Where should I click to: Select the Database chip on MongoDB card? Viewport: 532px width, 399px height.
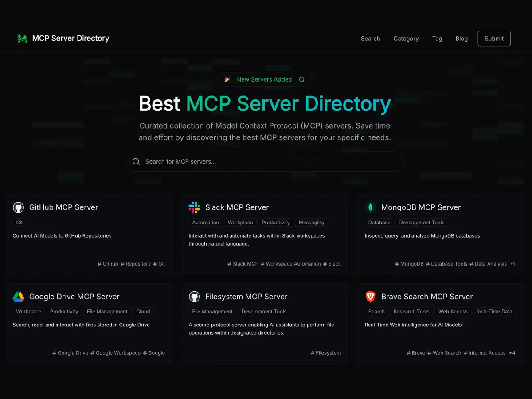[379, 222]
